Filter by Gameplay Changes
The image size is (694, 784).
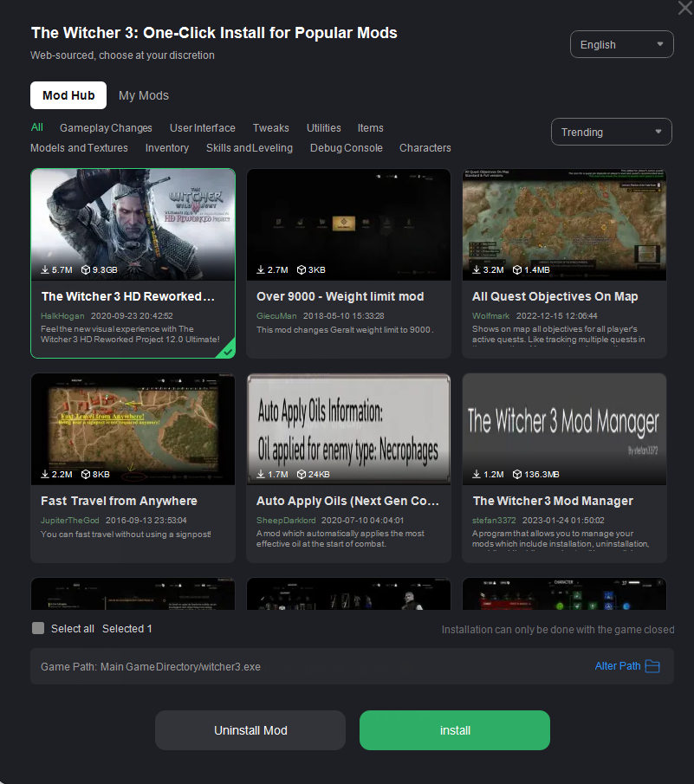point(106,128)
